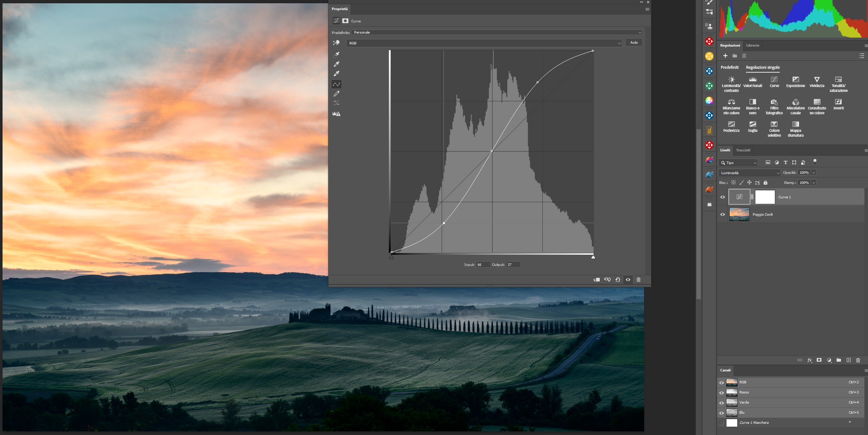Add Curve adjustment from Regolazioni panel
The width and height of the screenshot is (868, 435).
coord(774,82)
